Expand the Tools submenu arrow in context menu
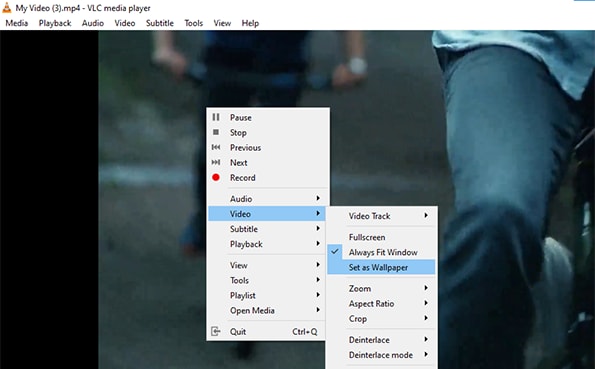Image resolution: width=595 pixels, height=369 pixels. coord(318,280)
